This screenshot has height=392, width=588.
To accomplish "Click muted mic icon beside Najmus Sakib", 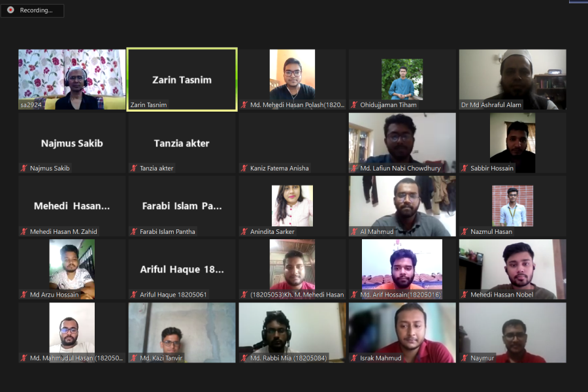I will 24,169.
